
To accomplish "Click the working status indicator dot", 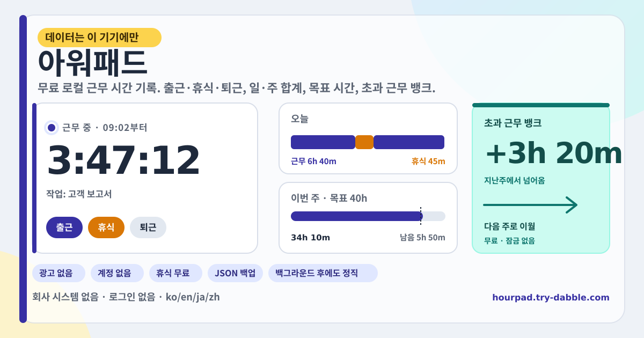I will 52,128.
